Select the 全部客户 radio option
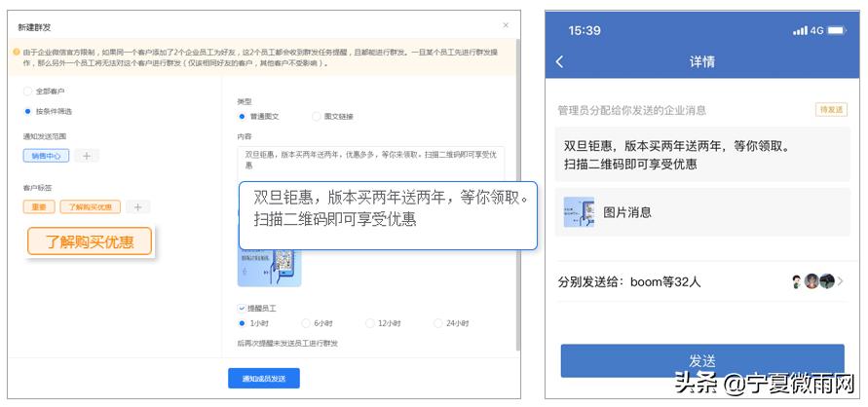The image size is (868, 407). (x=27, y=92)
